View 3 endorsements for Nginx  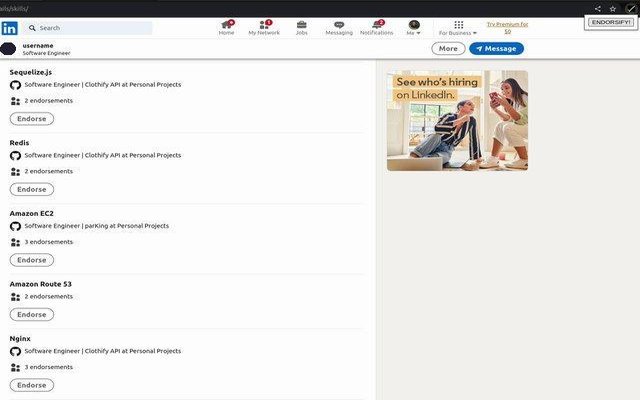point(49,367)
